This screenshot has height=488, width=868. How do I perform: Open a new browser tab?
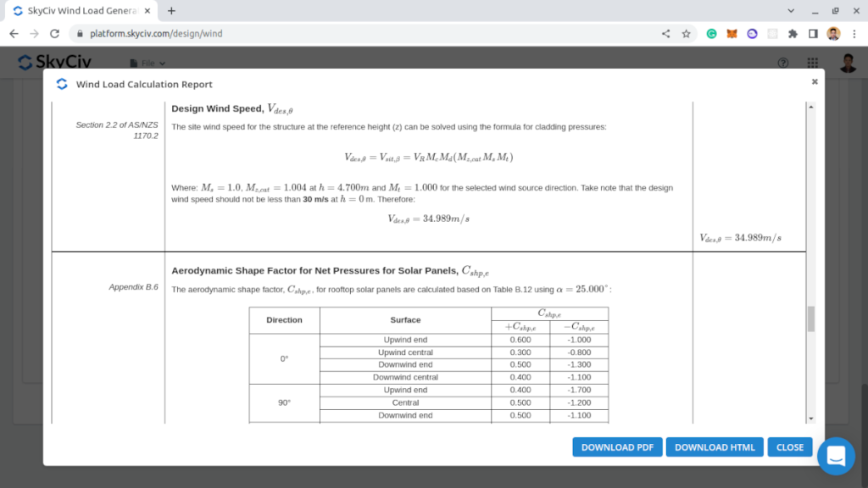171,11
